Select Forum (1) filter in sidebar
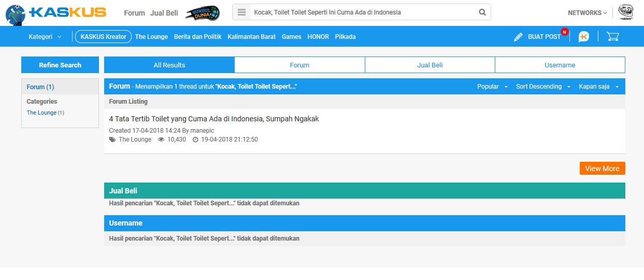 [x=40, y=87]
